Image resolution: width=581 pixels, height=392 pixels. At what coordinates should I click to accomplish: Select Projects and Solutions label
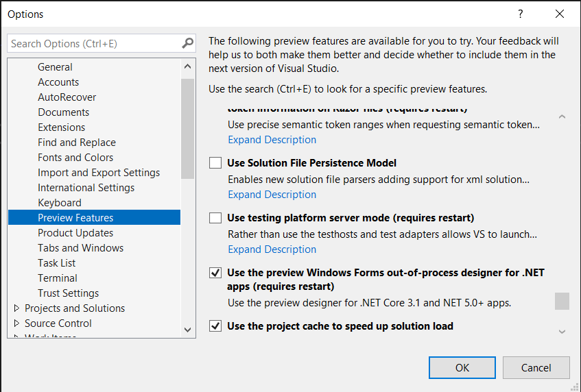click(75, 308)
